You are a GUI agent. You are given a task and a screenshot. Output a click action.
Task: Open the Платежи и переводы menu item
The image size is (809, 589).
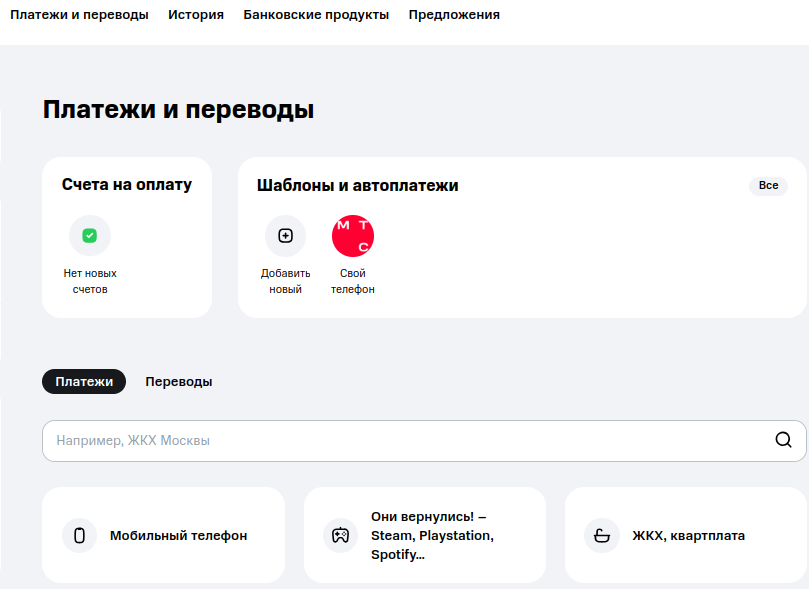pyautogui.click(x=79, y=15)
